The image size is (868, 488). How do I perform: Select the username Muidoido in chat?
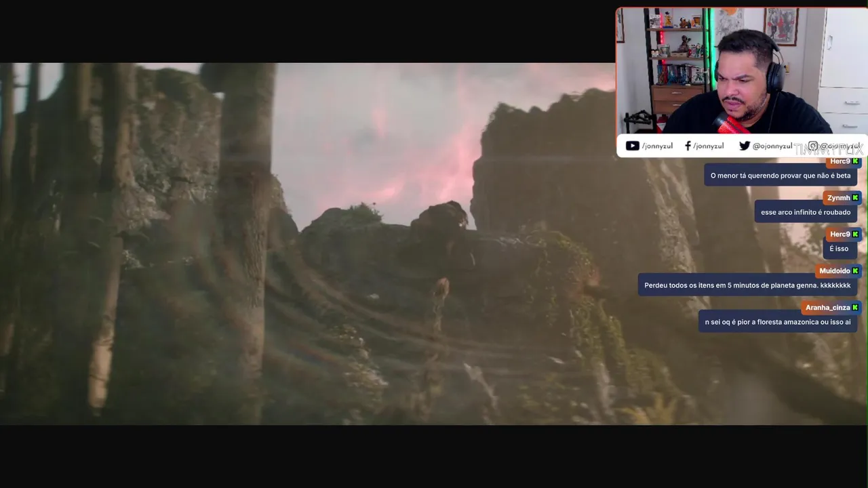(835, 271)
